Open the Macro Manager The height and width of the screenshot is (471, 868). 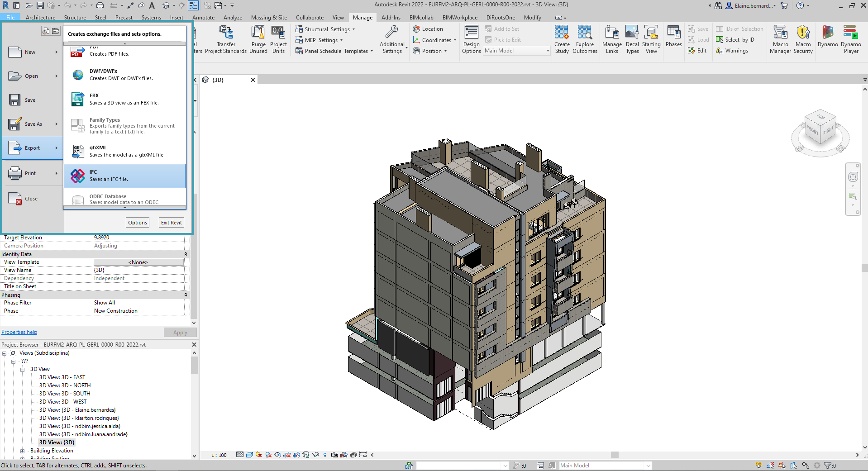(780, 39)
